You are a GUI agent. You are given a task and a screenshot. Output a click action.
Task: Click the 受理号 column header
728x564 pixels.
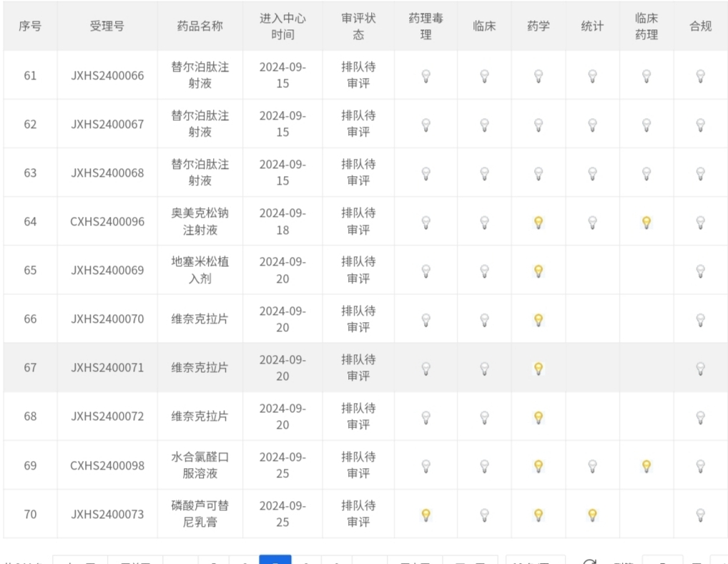[x=107, y=26]
